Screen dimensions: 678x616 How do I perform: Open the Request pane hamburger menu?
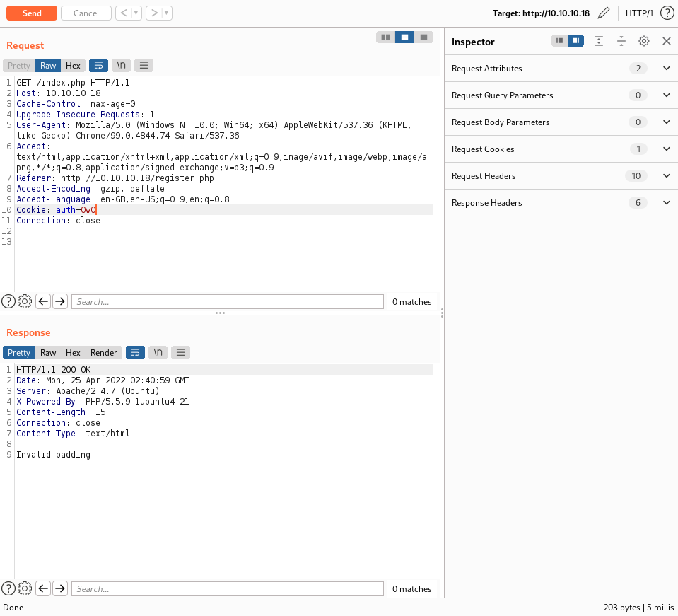(144, 66)
